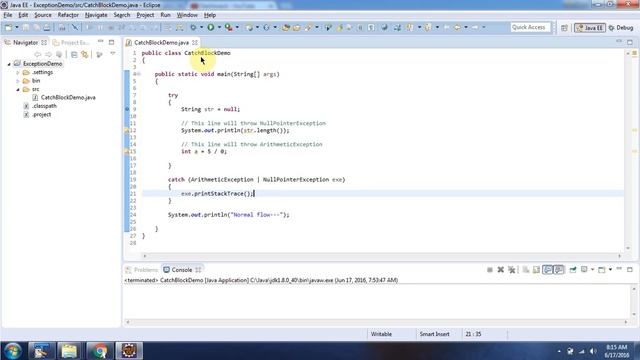Expand the bin folder
The image size is (640, 360).
pyautogui.click(x=18, y=81)
